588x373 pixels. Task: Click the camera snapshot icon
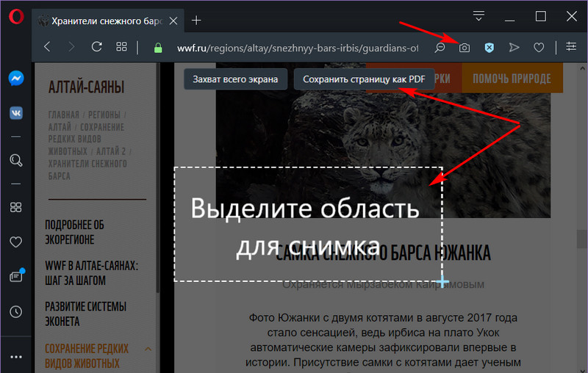(x=465, y=48)
